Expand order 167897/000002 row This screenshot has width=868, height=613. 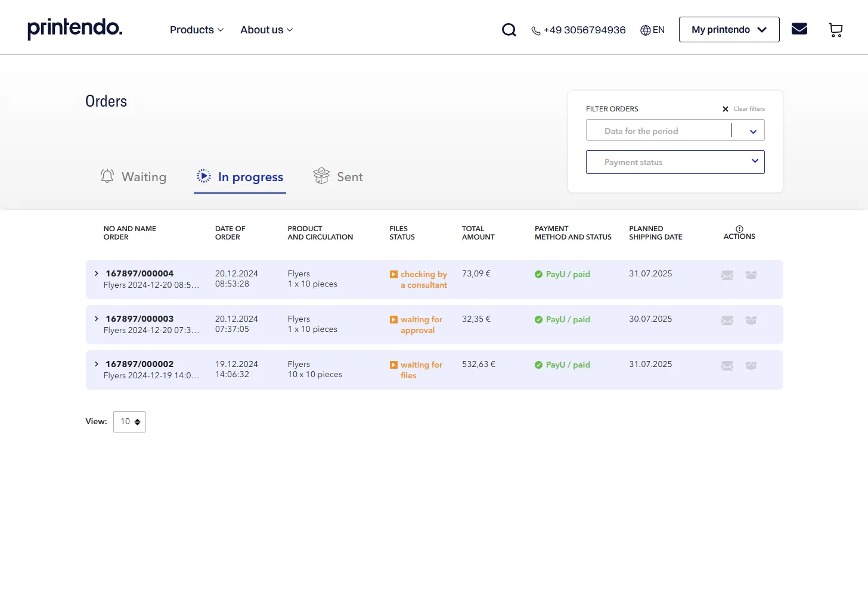tap(97, 364)
